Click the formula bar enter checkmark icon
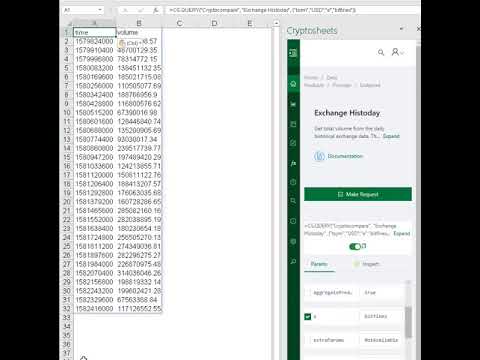The height and width of the screenshot is (360, 480). point(141,10)
